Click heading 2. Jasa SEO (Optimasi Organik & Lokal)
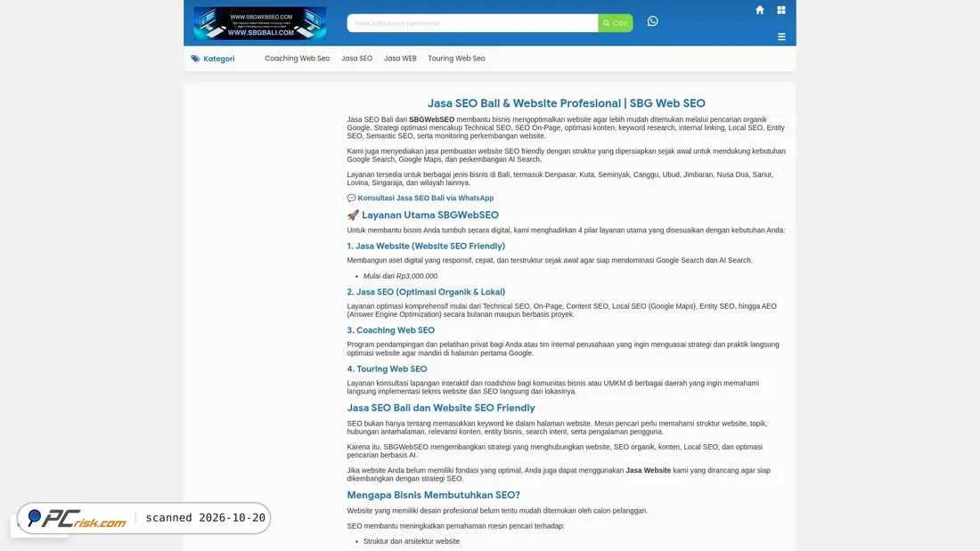 pos(426,292)
